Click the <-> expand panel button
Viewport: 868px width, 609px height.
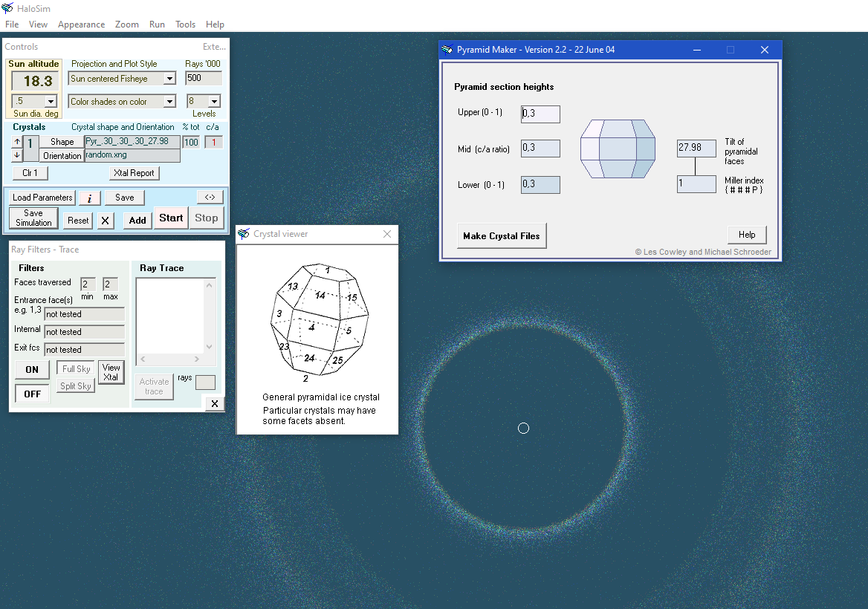click(x=210, y=198)
